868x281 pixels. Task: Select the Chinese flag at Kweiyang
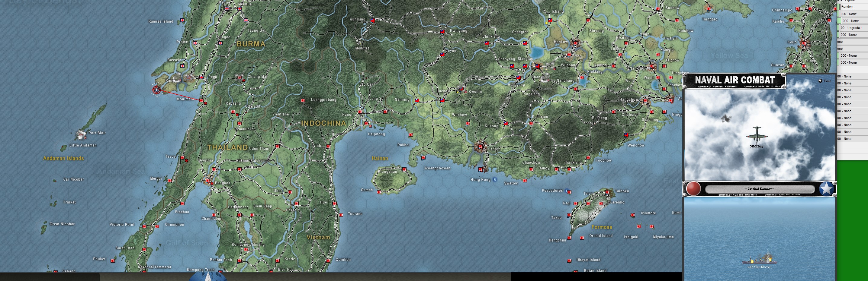tap(442, 32)
